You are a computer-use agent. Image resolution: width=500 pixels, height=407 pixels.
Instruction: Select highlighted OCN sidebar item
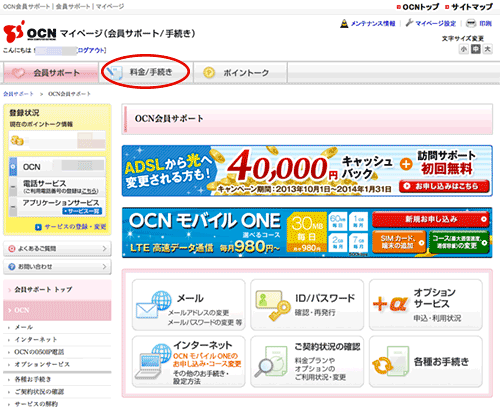point(57,310)
